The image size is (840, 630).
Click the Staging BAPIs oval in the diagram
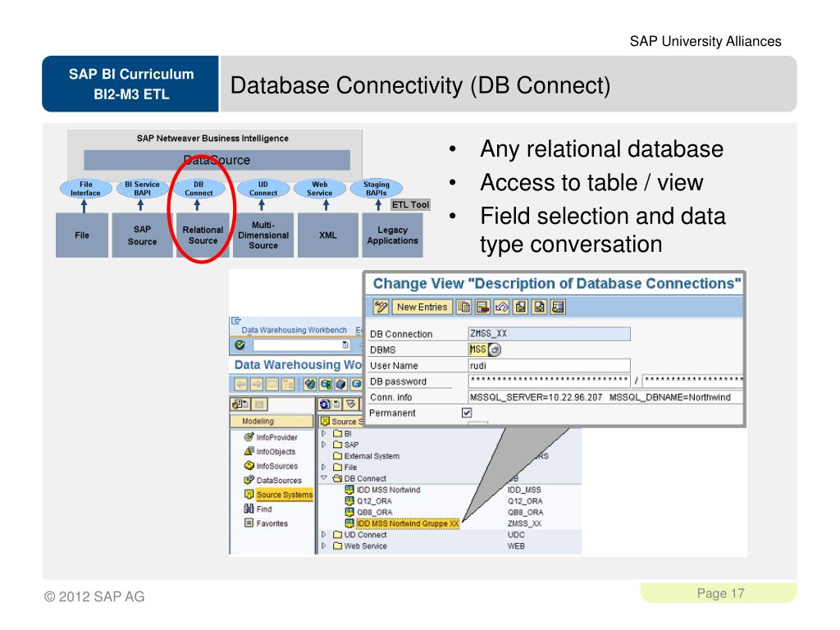(376, 189)
